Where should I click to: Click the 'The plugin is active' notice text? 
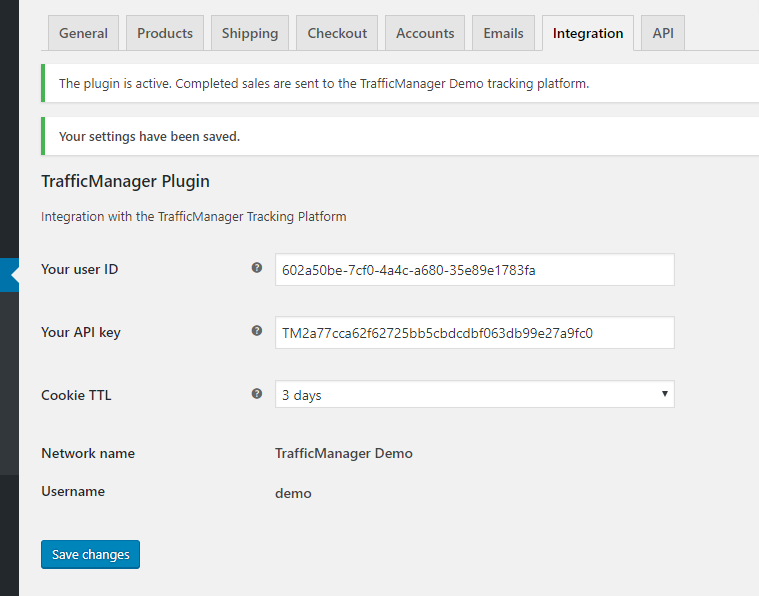coord(324,84)
